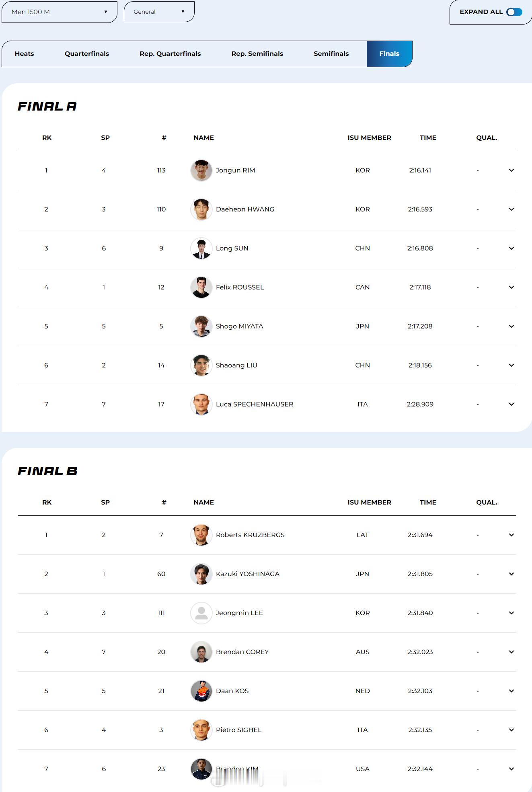Open the Men 1500 M event dropdown

[59, 12]
